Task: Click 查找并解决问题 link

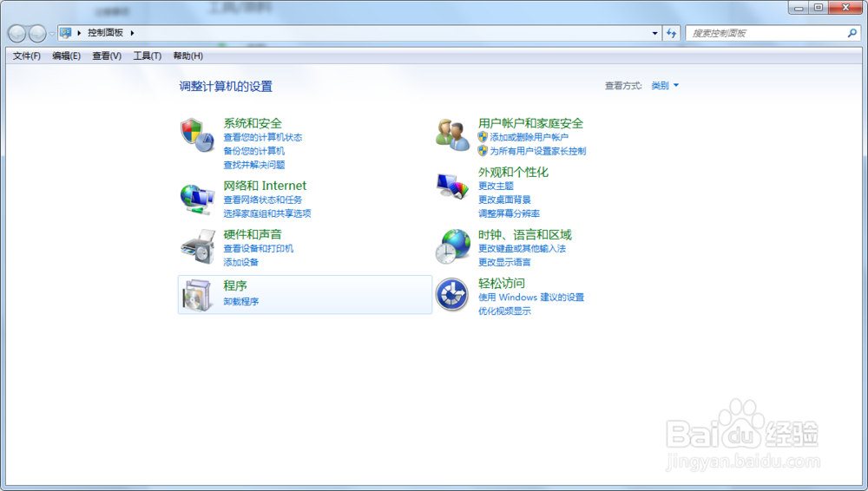Action: coord(254,165)
